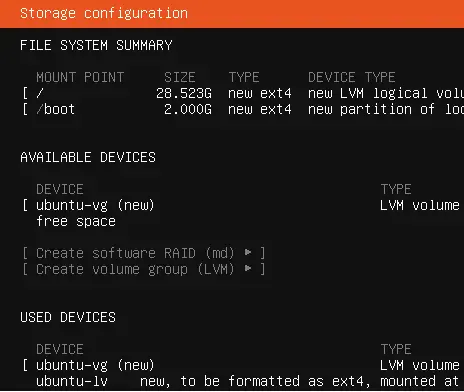Screen dimensions: 464x392
Task: Click the AVAILABLE DEVICES section heading
Action: 88,157
